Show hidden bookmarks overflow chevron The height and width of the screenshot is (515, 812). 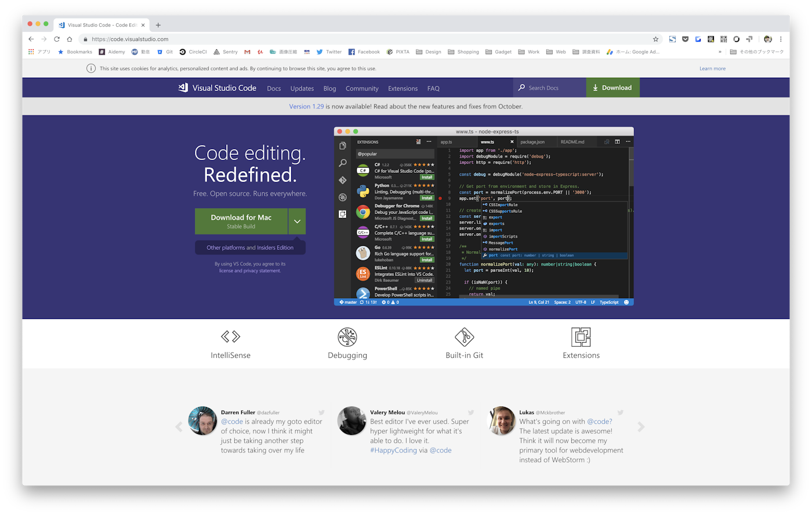click(720, 52)
